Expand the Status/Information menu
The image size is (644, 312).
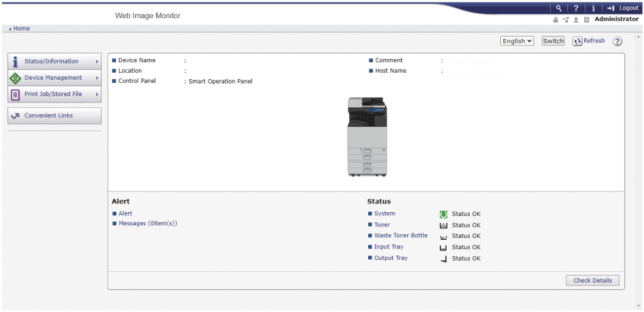click(x=55, y=62)
